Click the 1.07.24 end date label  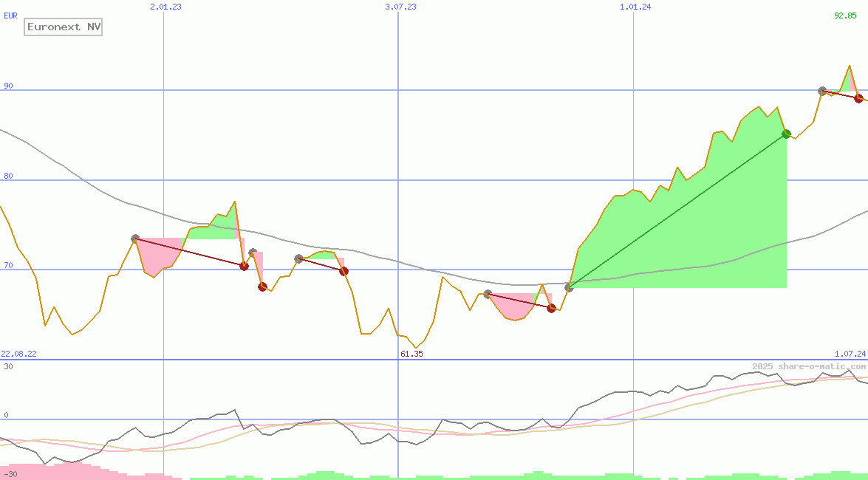850,354
